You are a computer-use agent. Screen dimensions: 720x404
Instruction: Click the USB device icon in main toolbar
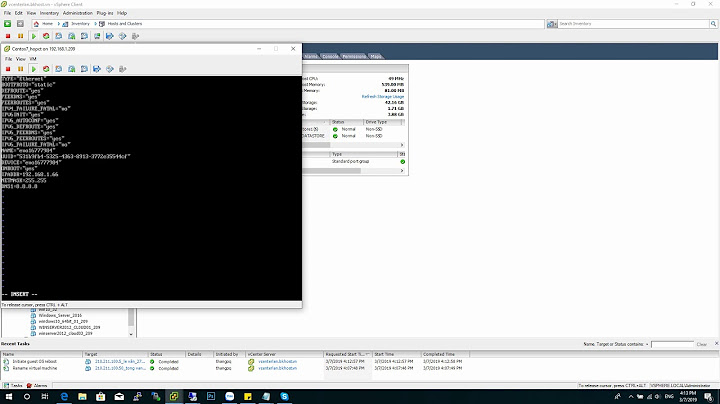[x=135, y=36]
